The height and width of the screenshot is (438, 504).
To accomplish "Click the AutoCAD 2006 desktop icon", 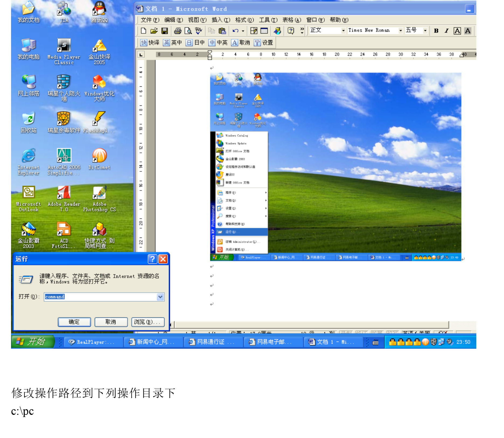I will pos(64,162).
